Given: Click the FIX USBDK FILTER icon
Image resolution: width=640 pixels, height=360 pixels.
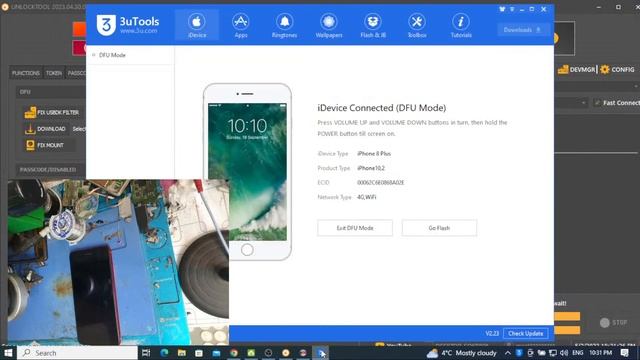Looking at the screenshot, I should pos(30,112).
